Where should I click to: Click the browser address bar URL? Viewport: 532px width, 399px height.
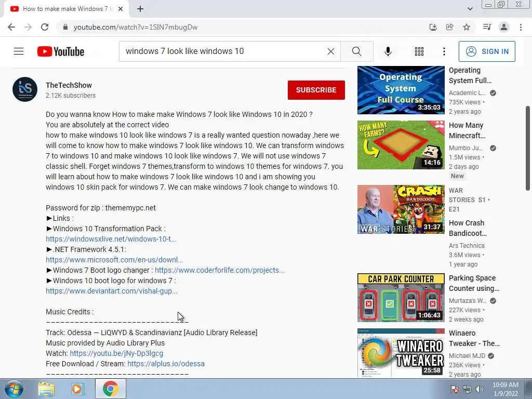click(136, 27)
